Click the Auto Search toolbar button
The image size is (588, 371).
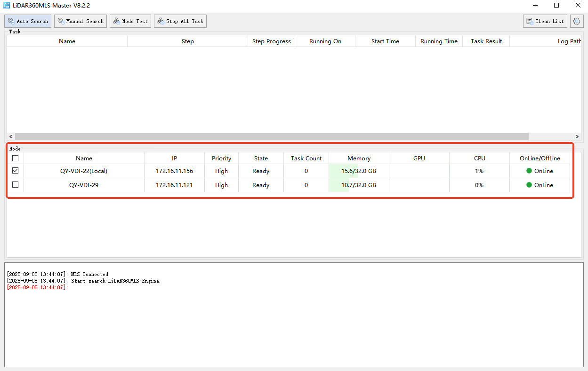click(x=28, y=21)
